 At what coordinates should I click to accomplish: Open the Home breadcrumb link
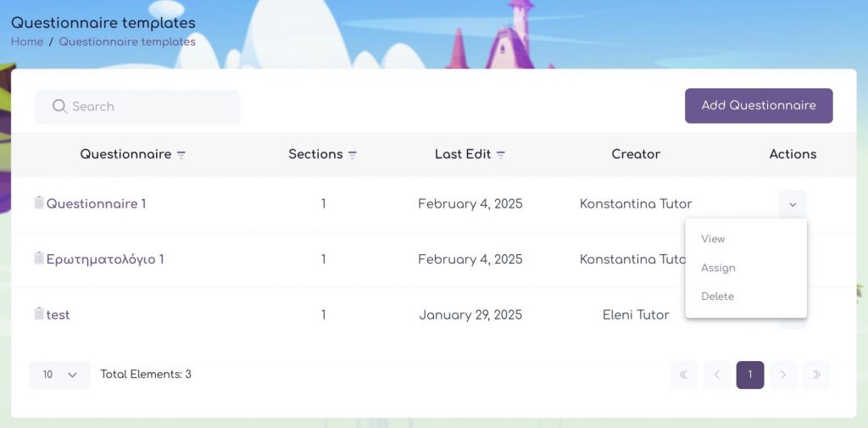(27, 42)
